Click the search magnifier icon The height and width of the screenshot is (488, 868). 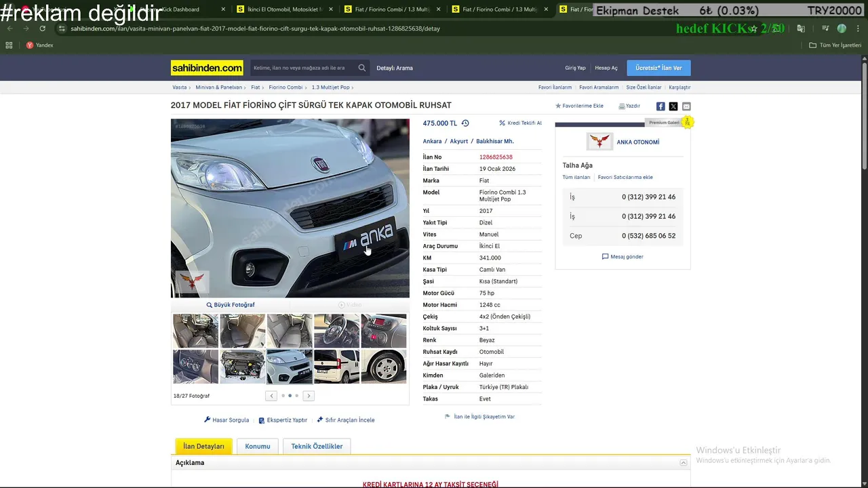click(362, 68)
